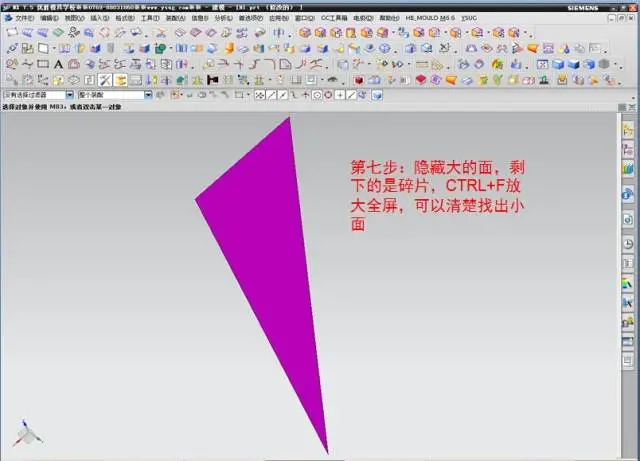Click the spline curve tool icon
The height and width of the screenshot is (461, 640).
click(27, 64)
